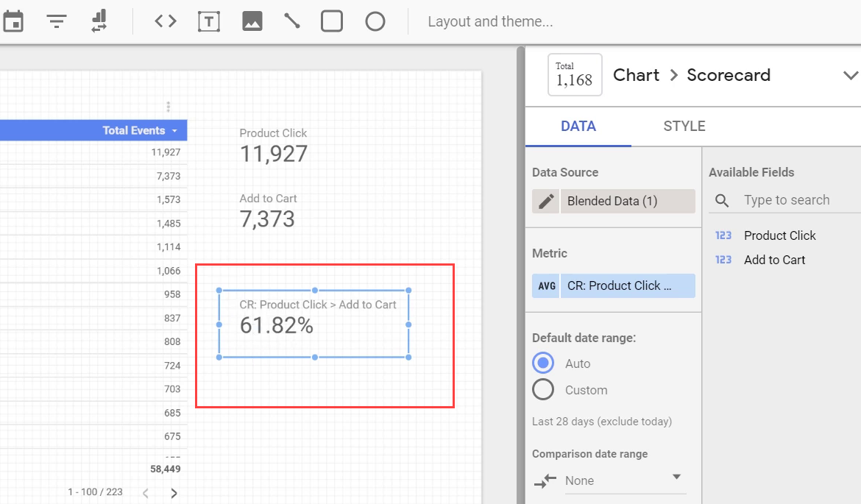Click the Chart breadcrumb label
The image size is (861, 504).
click(x=636, y=75)
